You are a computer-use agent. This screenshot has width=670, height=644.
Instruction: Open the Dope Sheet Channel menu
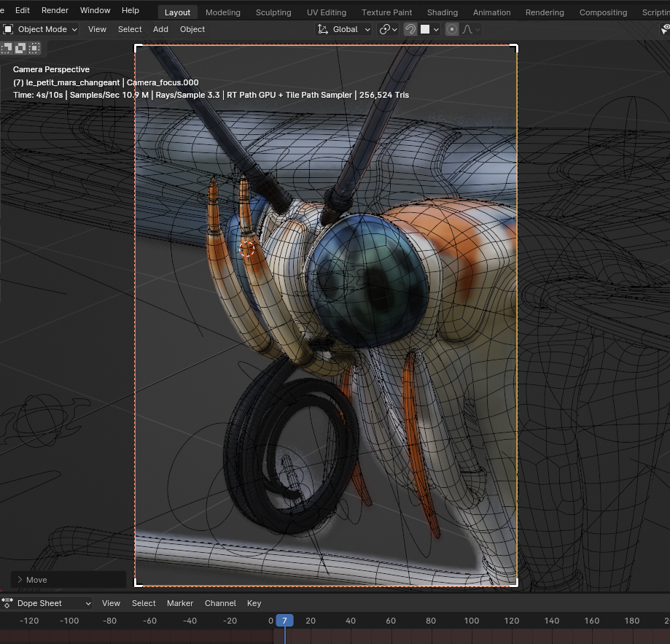(220, 603)
